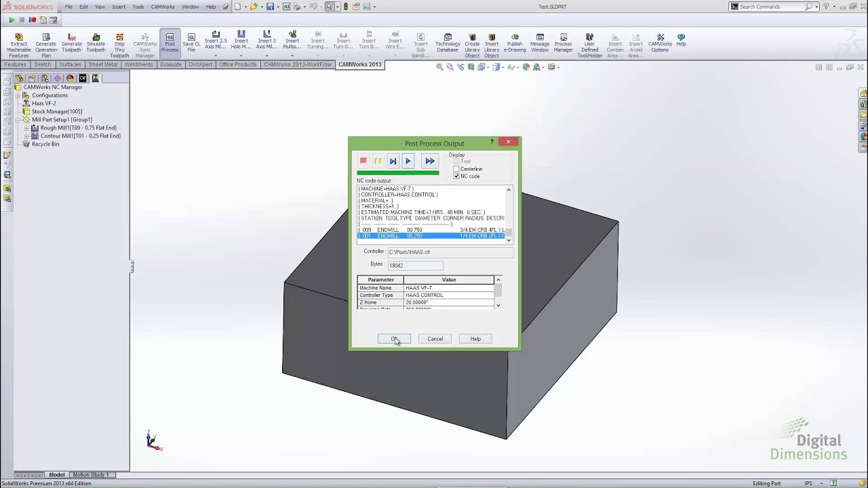Viewport: 868px width, 488px height.
Task: Select Stock Manager[1005] in tree
Action: pos(57,112)
